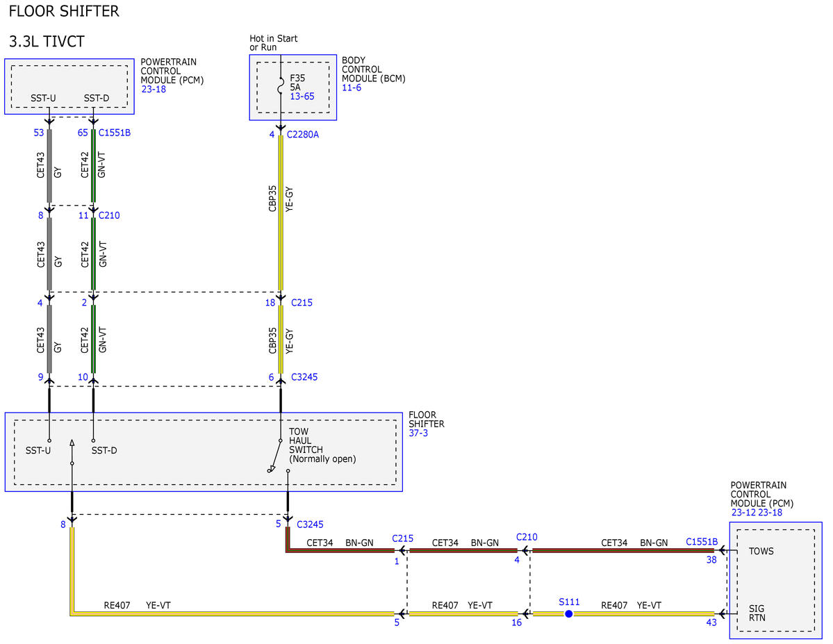Screen dimensions: 833x644
Task: Select connector C3245 at pin 6
Action: click(304, 377)
